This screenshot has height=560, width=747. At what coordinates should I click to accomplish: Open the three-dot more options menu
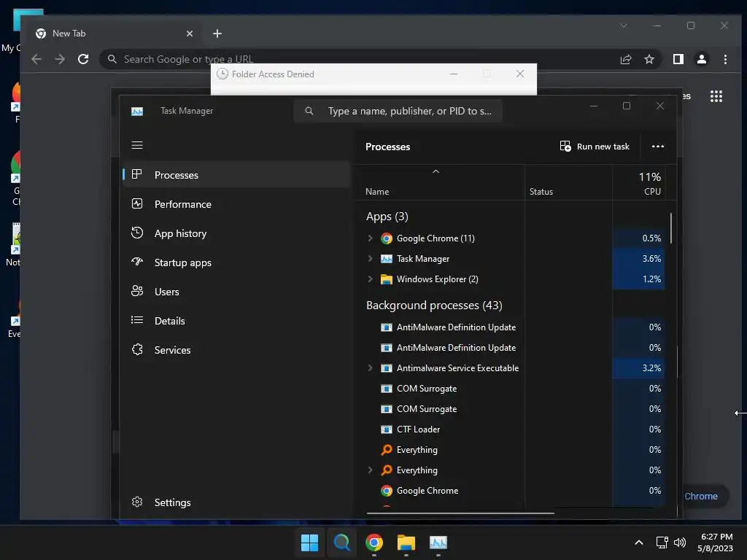click(658, 146)
